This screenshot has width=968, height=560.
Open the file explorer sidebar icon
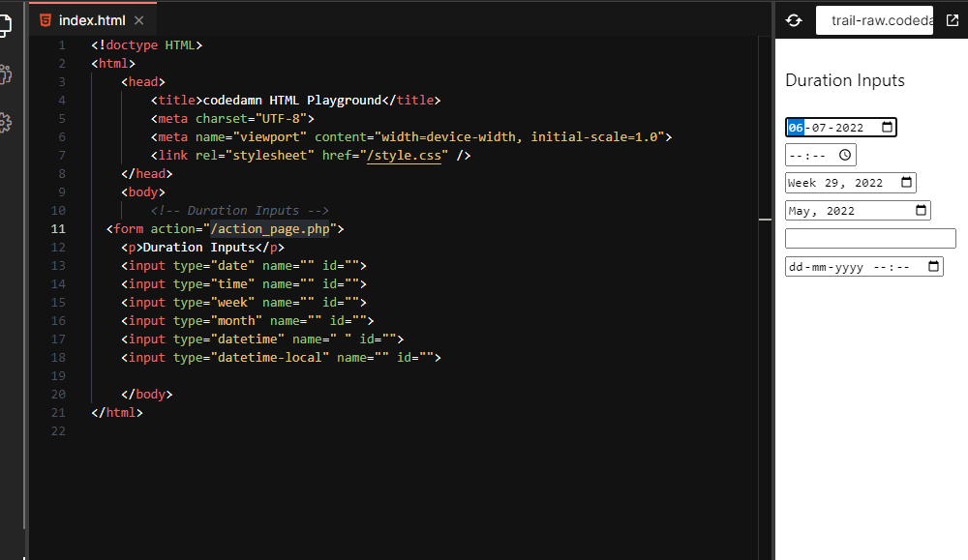point(5,26)
